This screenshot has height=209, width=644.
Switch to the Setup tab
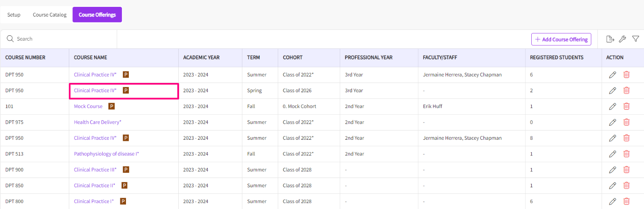click(14, 15)
